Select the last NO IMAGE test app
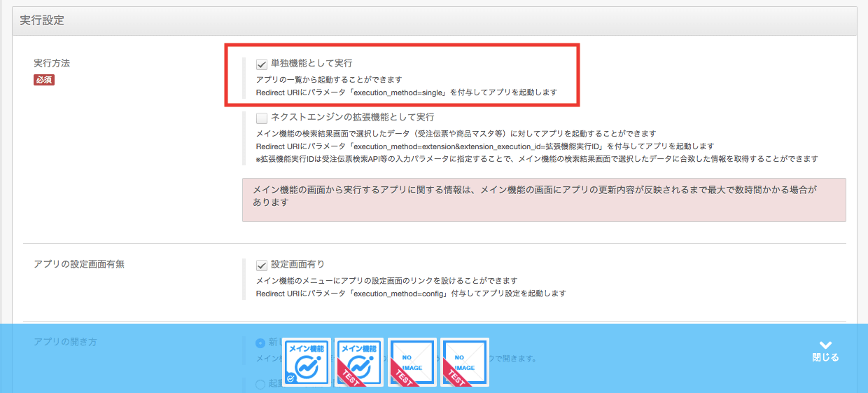The image size is (868, 393). click(x=465, y=361)
